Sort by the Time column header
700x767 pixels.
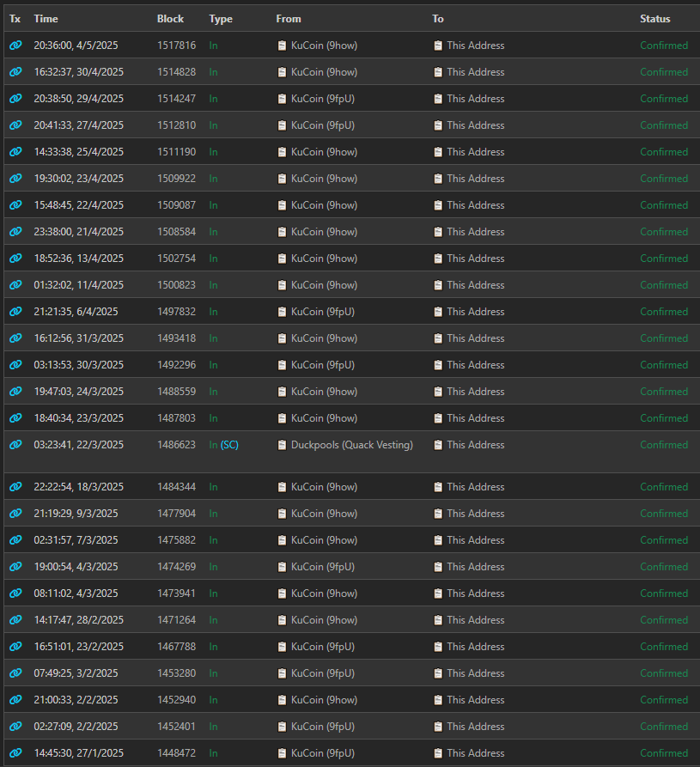46,19
